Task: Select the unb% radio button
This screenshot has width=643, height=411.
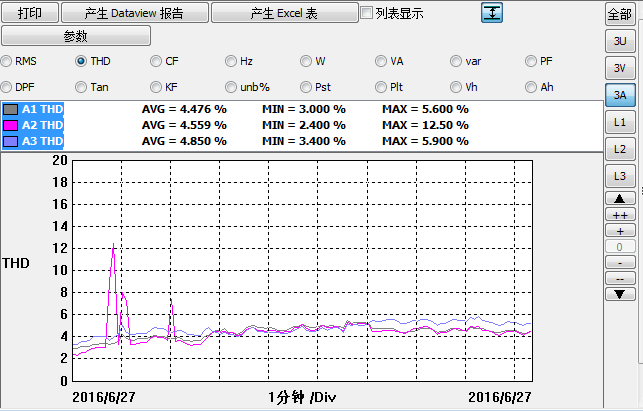Action: (231, 87)
